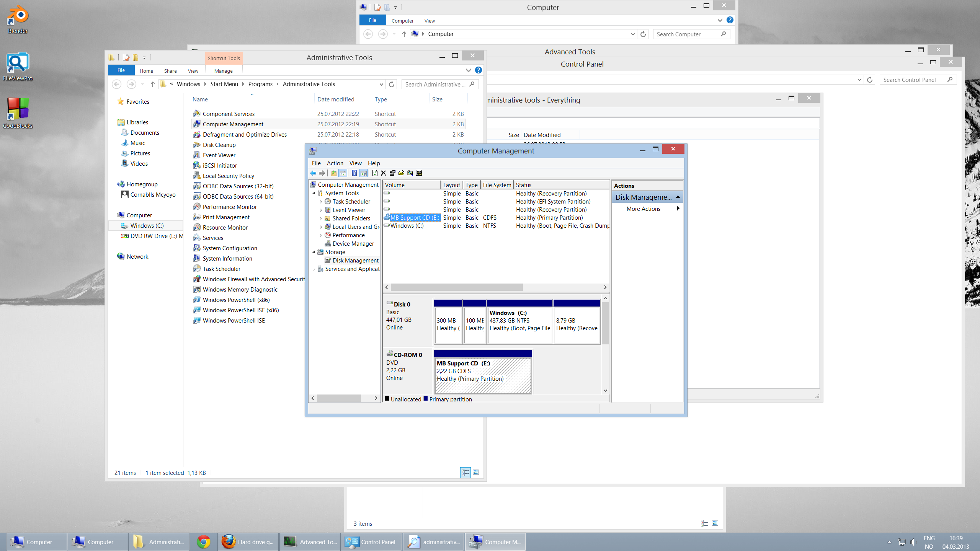The image size is (980, 551).
Task: Open the Share tab in Administrative Tools ribbon
Action: 170,71
